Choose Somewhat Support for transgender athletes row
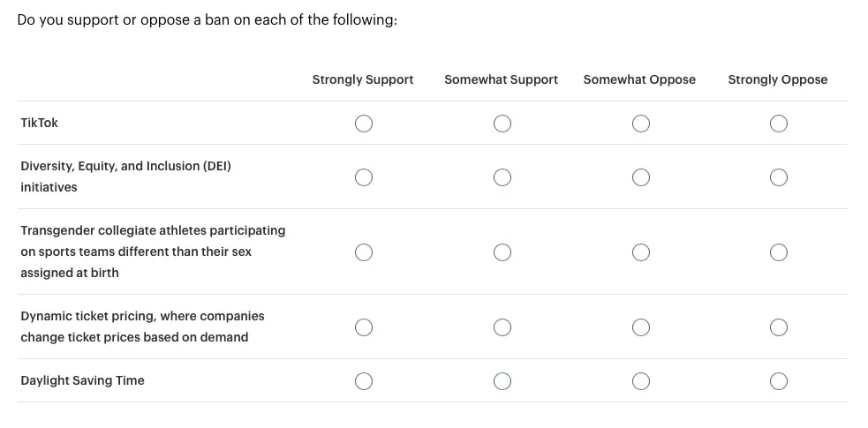868x428 pixels. (x=502, y=252)
